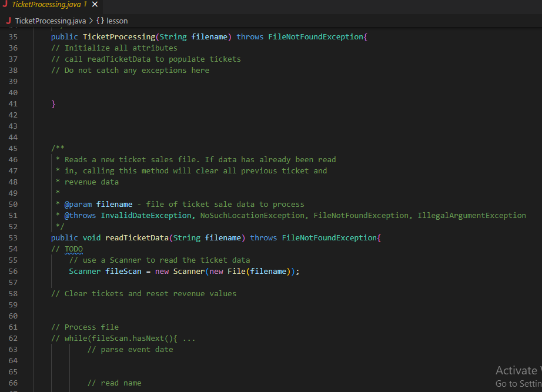This screenshot has width=542, height=392.
Task: Click the Java icon in the breadcrumb bar
Action: click(8, 21)
